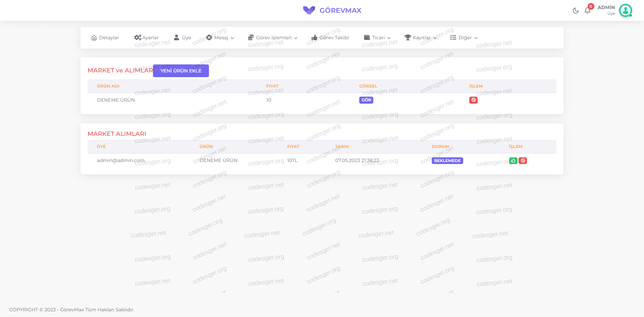Open Detaylar home page

click(x=105, y=38)
